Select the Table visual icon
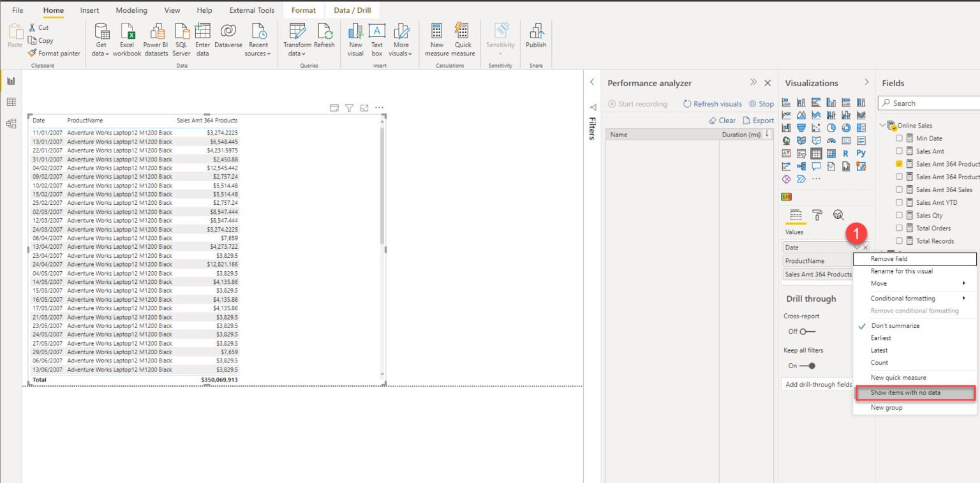Screen dimensions: 980x483 click(816, 153)
